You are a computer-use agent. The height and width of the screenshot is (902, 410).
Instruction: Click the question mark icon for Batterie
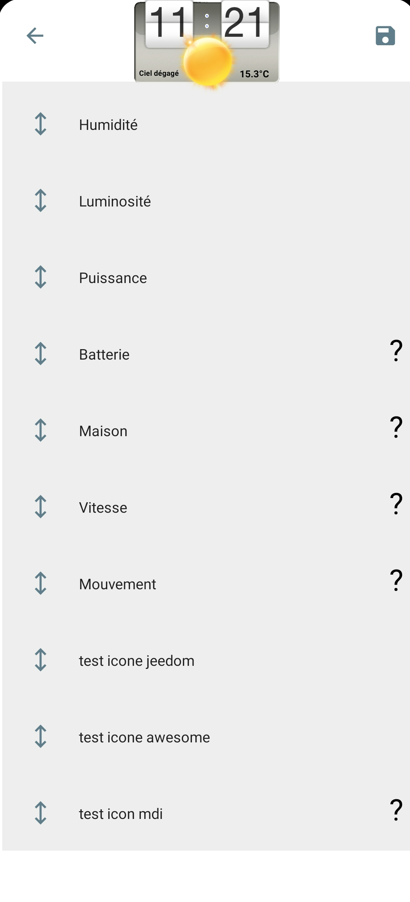[396, 350]
